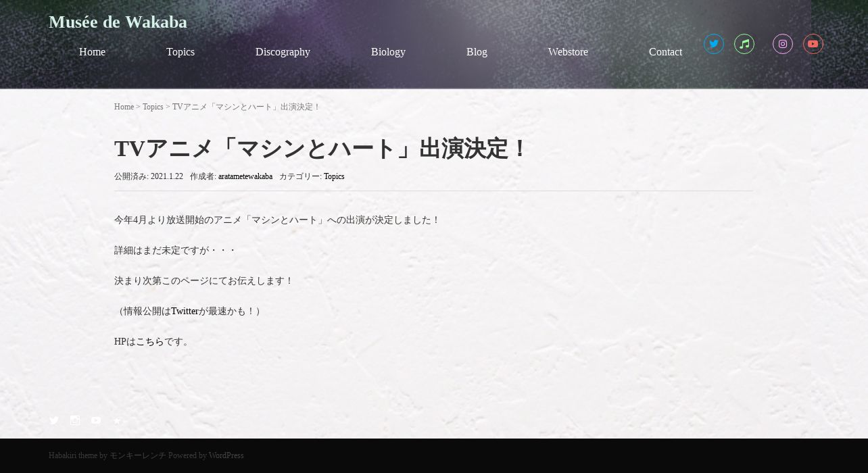Go to the Home menu item
868x473 pixels.
tap(92, 52)
